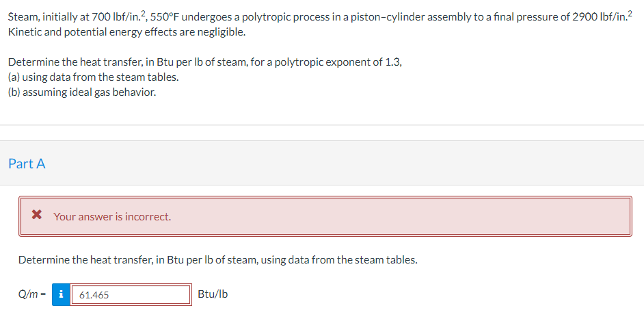The height and width of the screenshot is (321, 644).
Task: Click the red X error icon
Action: click(37, 216)
